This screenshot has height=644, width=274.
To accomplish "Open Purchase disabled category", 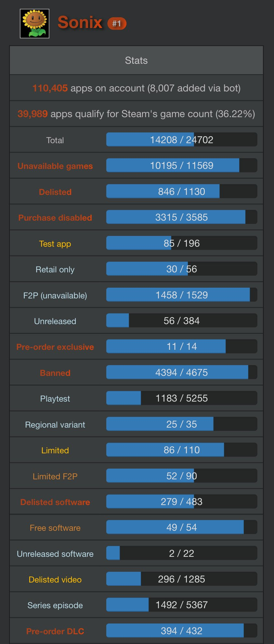I will point(55,218).
